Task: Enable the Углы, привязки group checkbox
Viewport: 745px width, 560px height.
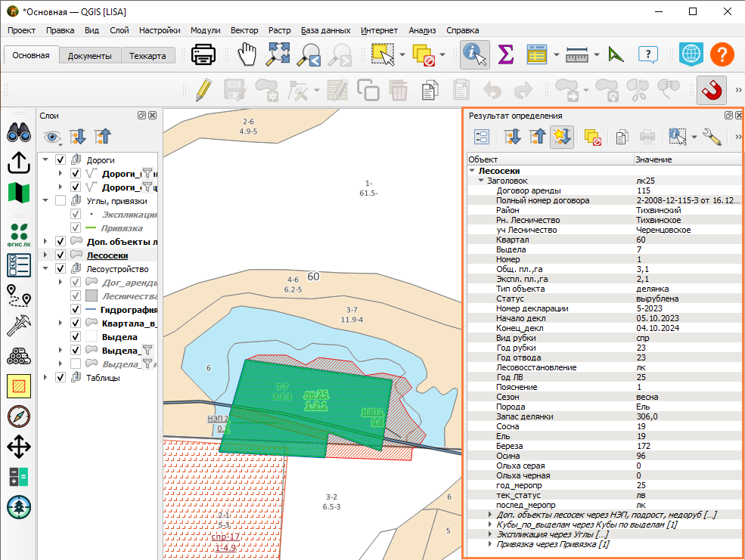Action: (61, 201)
